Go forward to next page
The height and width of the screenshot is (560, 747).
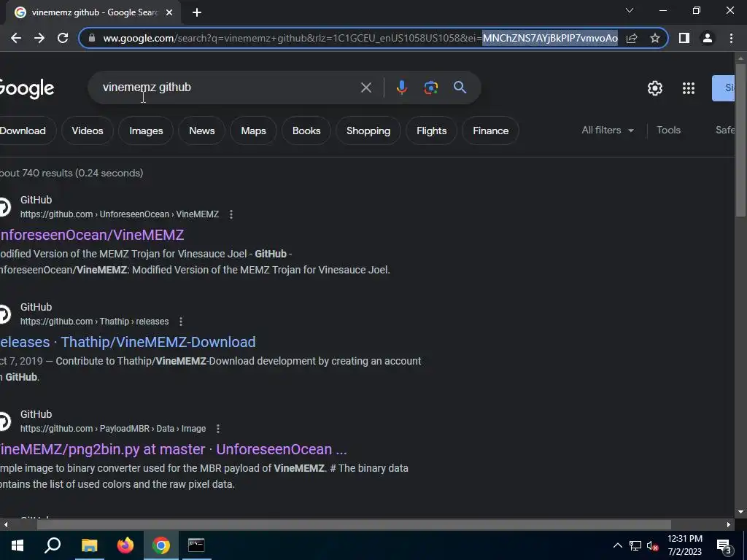click(39, 38)
